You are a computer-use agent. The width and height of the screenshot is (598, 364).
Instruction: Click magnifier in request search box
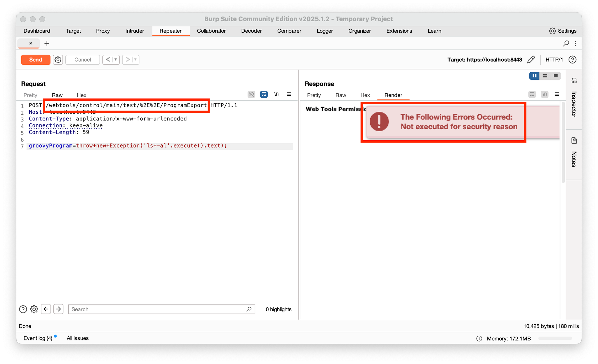tap(249, 309)
